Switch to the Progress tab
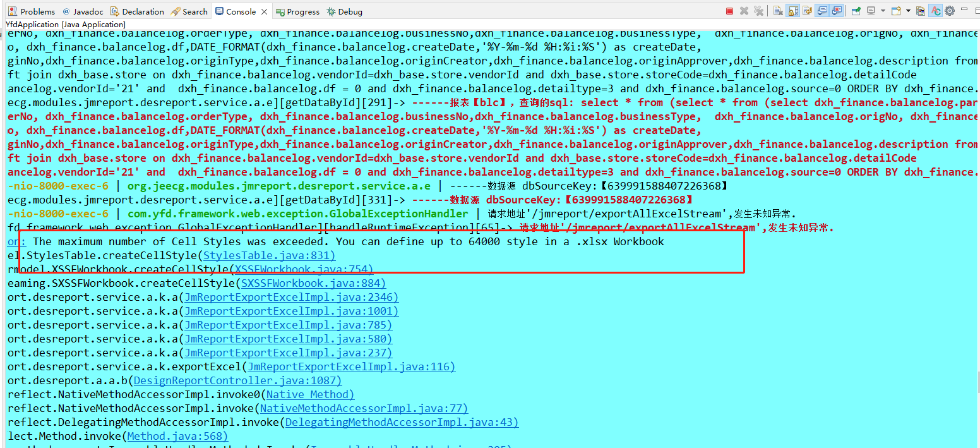Viewport: 980px width, 448px height. [x=297, y=11]
